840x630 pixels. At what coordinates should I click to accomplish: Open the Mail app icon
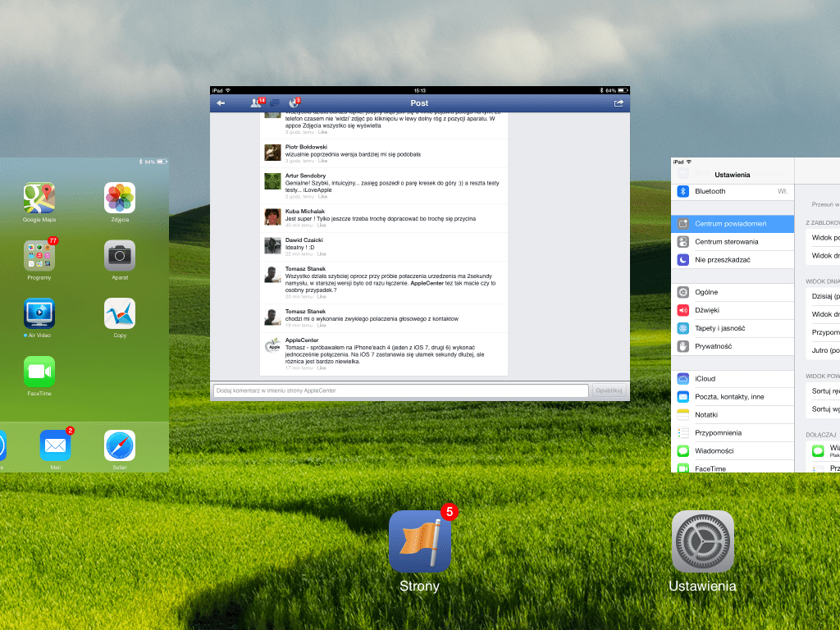55,445
